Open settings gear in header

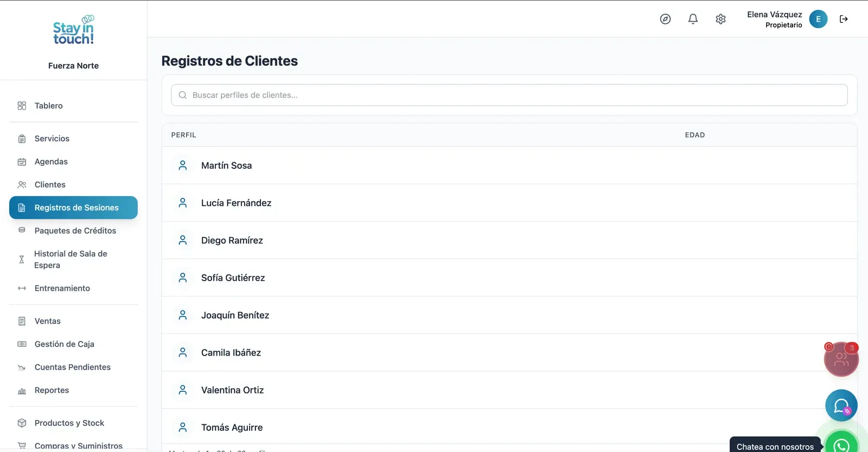pos(720,19)
